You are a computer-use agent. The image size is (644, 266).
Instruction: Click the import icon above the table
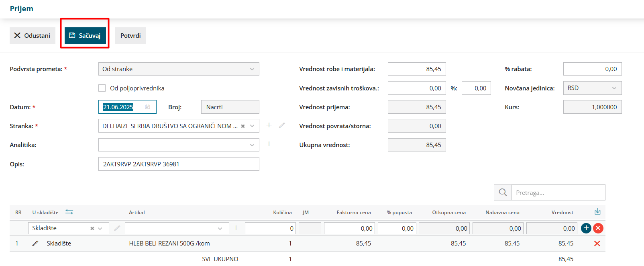coord(597,211)
